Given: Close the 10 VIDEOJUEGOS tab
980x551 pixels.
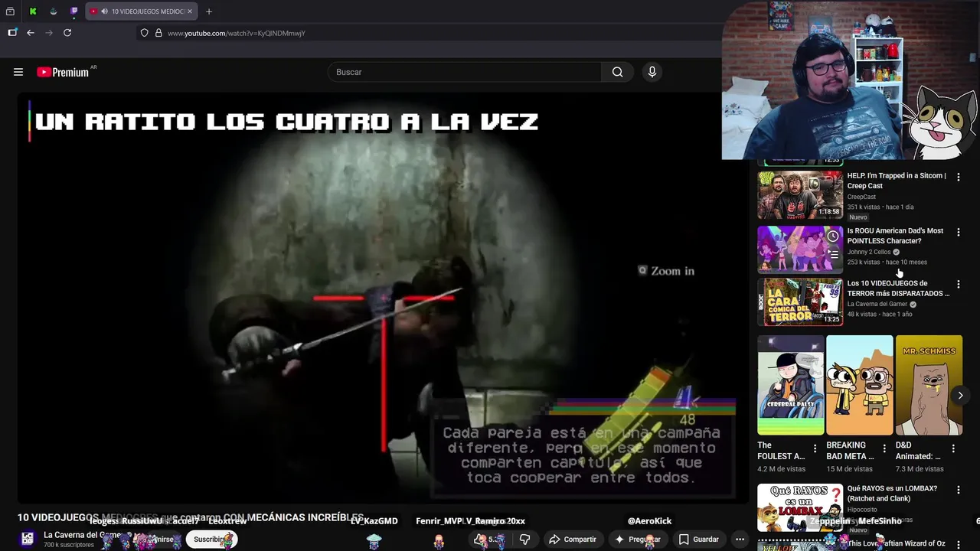Looking at the screenshot, I should [189, 11].
